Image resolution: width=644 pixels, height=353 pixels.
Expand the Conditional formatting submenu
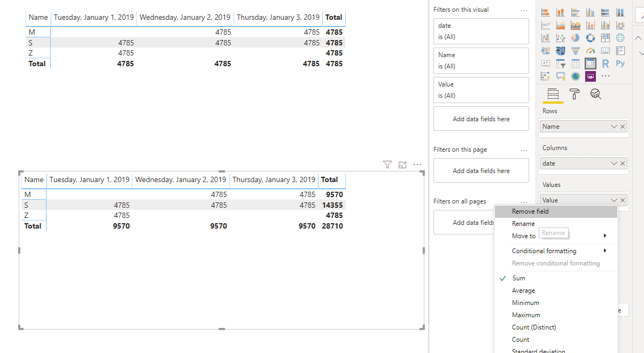click(556, 251)
